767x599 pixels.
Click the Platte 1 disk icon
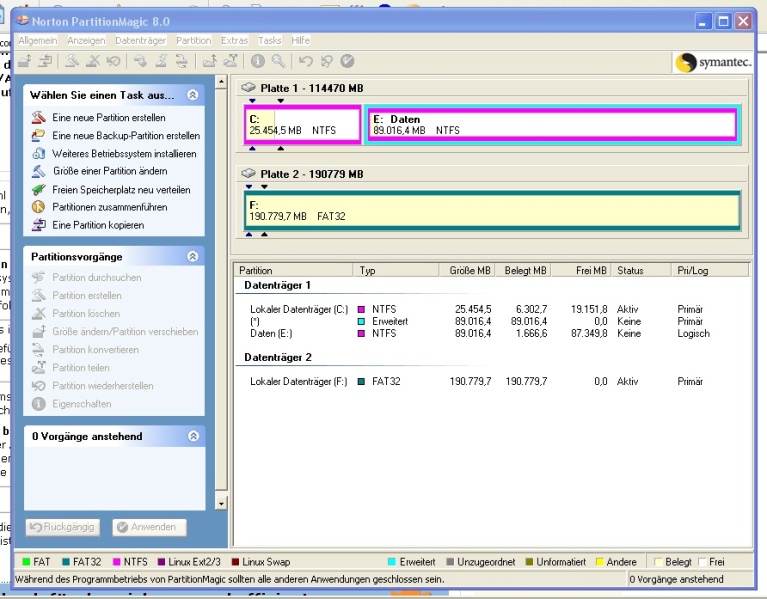pyautogui.click(x=248, y=88)
